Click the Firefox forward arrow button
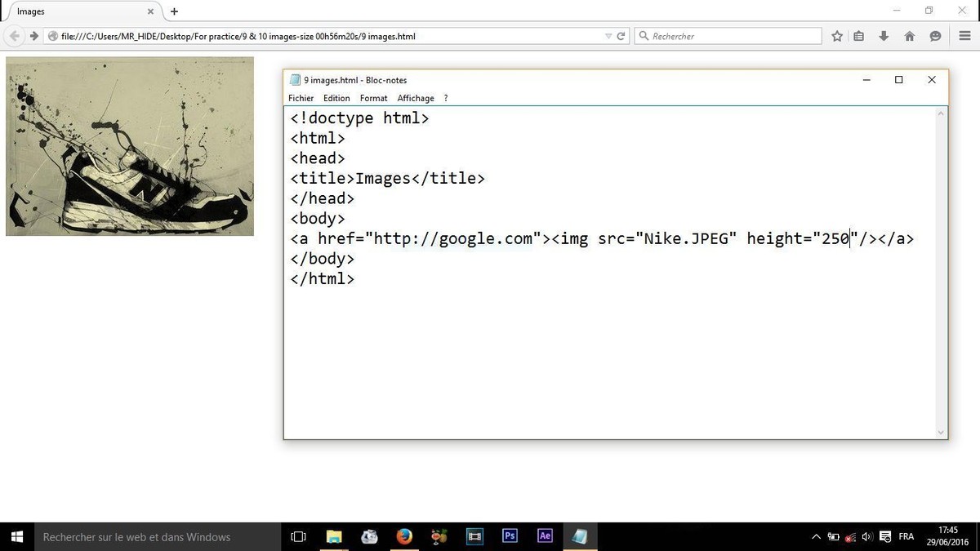Viewport: 980px width, 551px height. 33,36
